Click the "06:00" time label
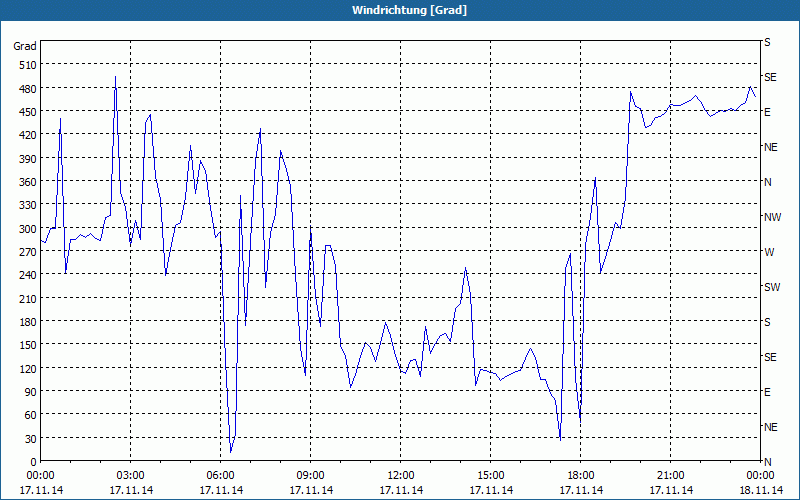Viewport: 800px width, 500px height. 220,476
